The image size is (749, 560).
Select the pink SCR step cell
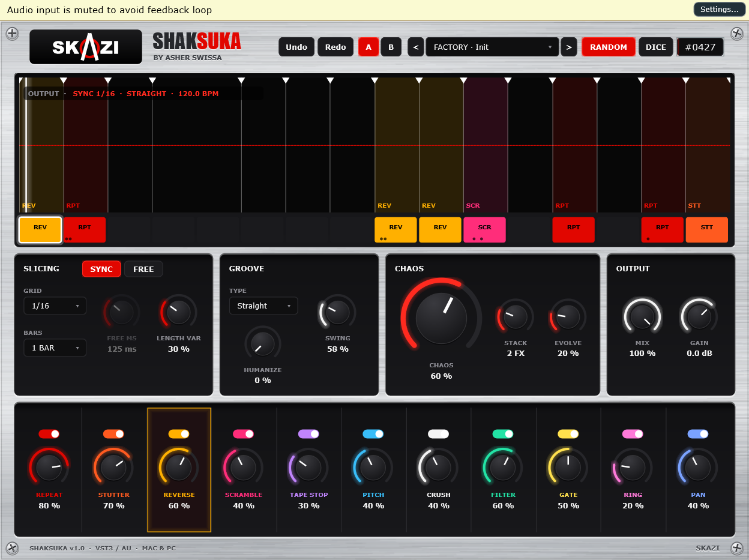484,230
